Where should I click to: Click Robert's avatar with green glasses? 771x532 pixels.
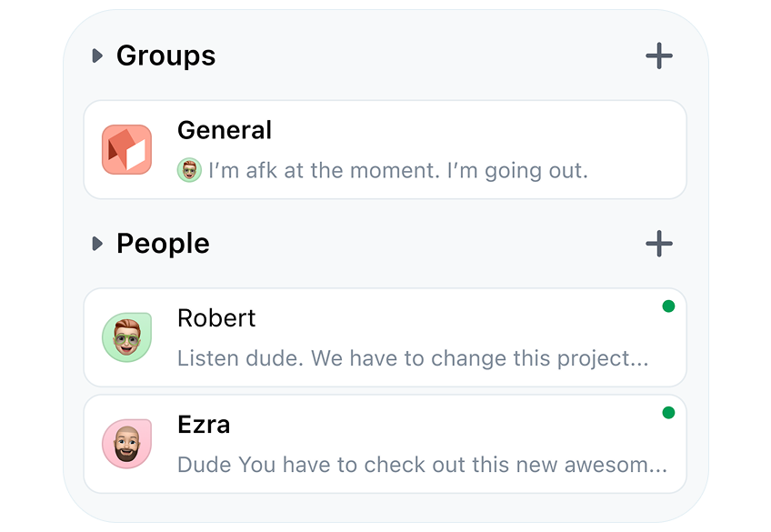pos(127,337)
